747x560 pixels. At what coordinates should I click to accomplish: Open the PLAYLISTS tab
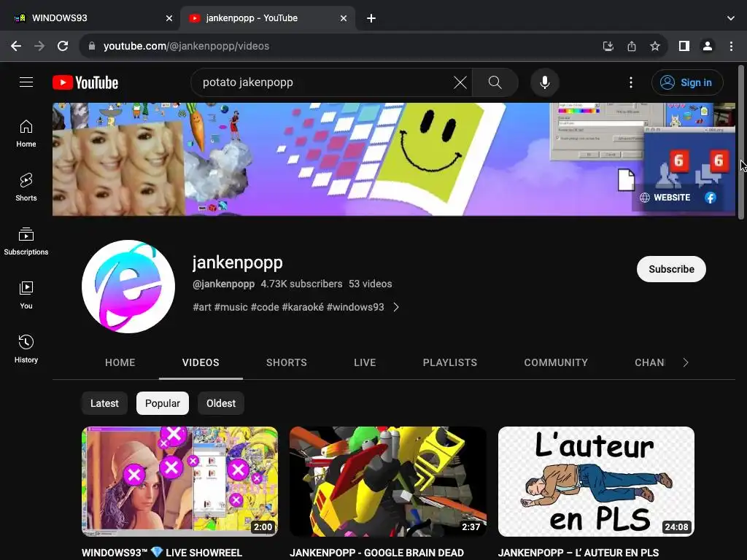tap(449, 362)
